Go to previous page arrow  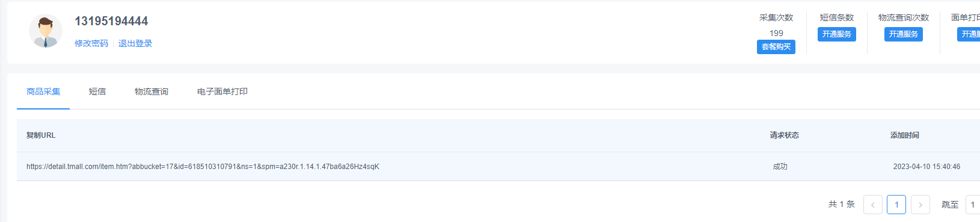873,205
